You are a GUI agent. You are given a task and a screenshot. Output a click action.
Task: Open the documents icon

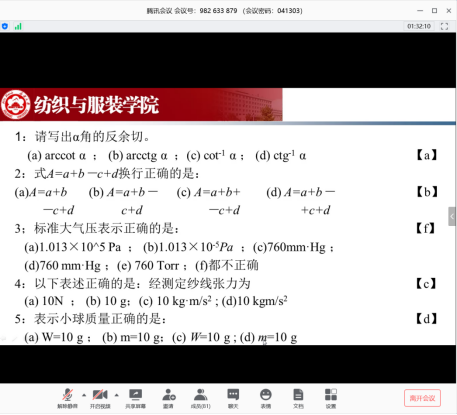[x=298, y=398]
